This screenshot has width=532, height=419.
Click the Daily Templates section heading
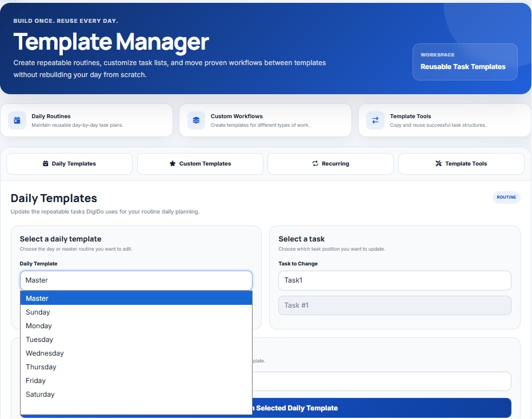point(54,198)
